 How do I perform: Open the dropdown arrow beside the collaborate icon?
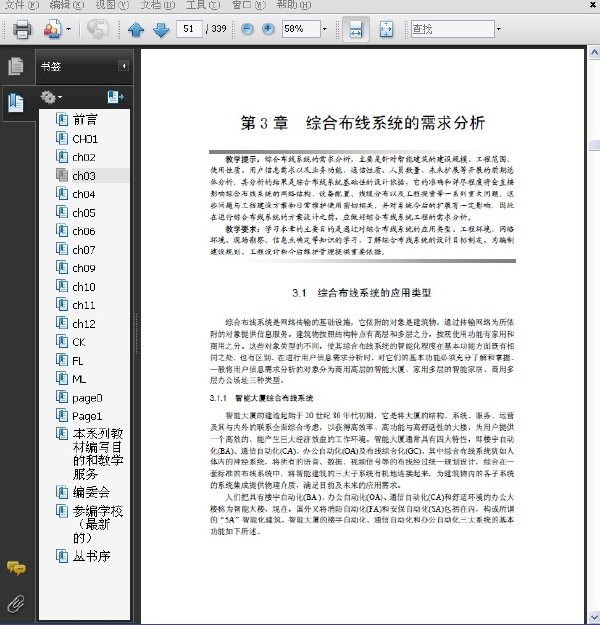(68, 29)
